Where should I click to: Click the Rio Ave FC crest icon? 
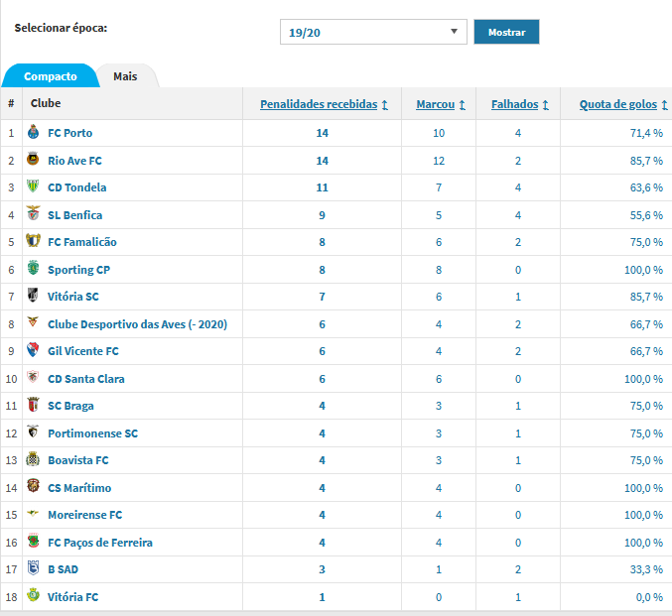point(33,159)
